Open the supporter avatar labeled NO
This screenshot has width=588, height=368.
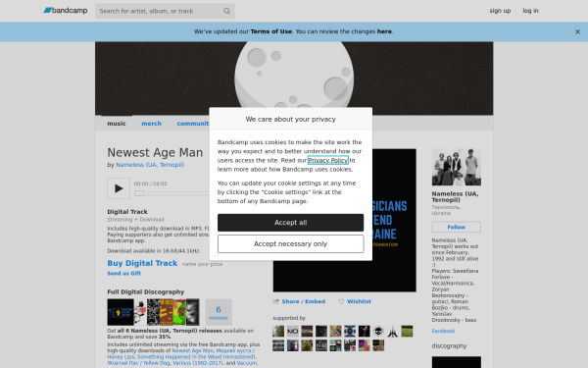(x=292, y=332)
